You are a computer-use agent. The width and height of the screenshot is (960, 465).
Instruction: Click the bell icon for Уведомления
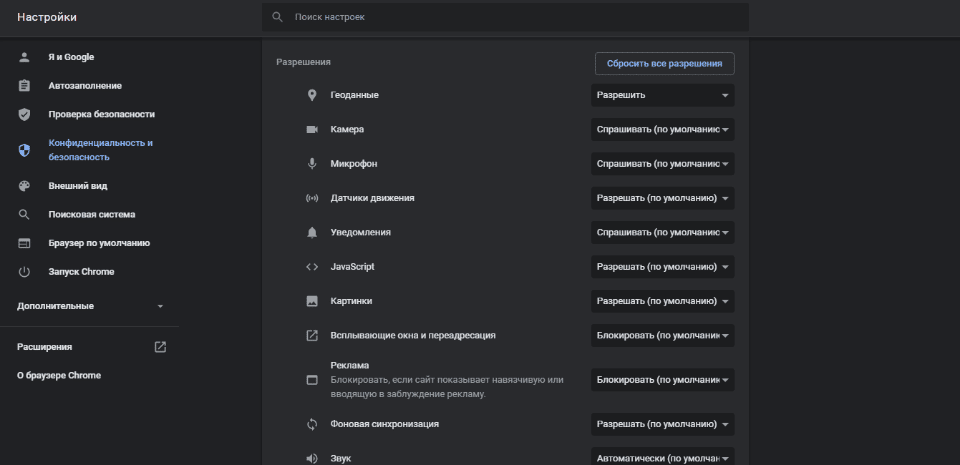pyautogui.click(x=311, y=232)
